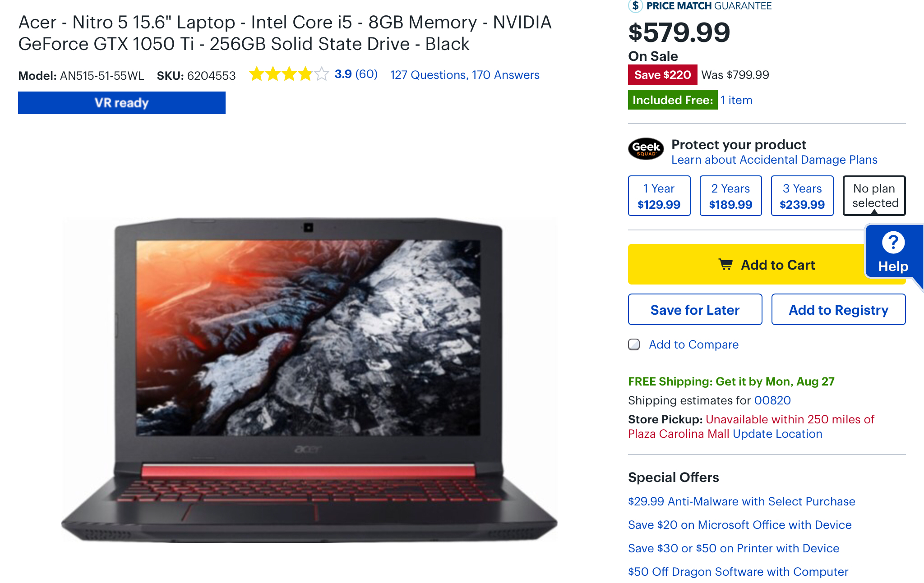Click Add to Registry button

tap(838, 309)
